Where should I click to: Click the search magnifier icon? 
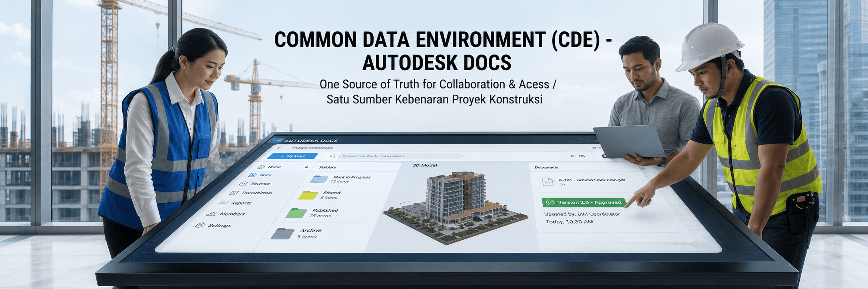coord(332,156)
